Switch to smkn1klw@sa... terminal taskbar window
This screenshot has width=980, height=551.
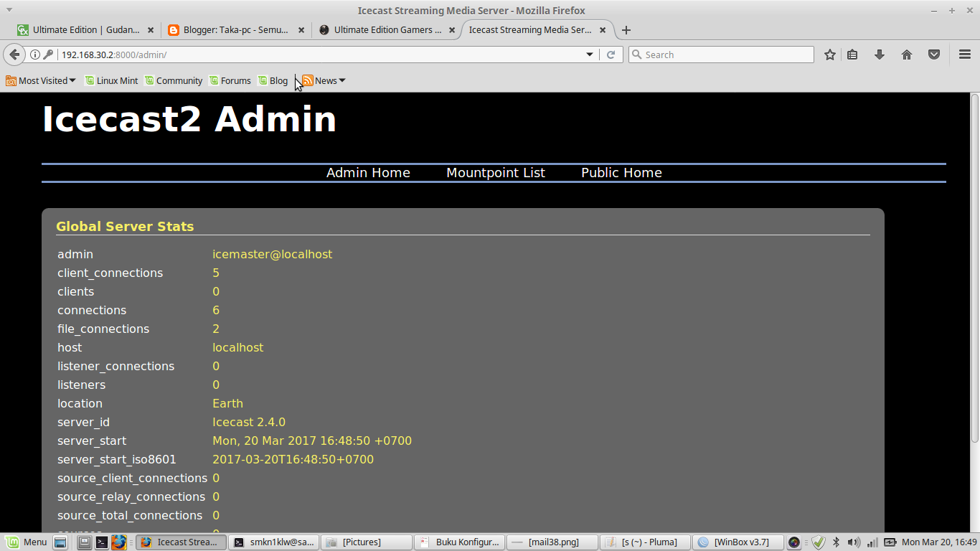click(274, 542)
